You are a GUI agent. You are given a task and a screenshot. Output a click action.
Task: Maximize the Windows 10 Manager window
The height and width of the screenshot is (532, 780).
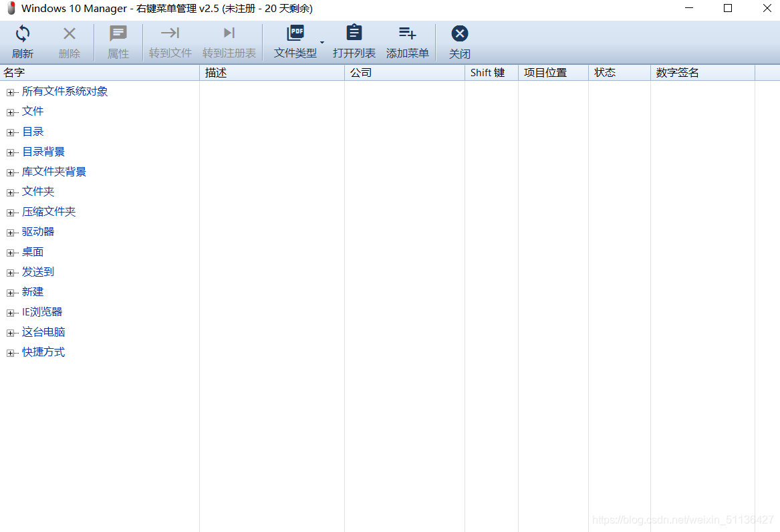pyautogui.click(x=728, y=8)
